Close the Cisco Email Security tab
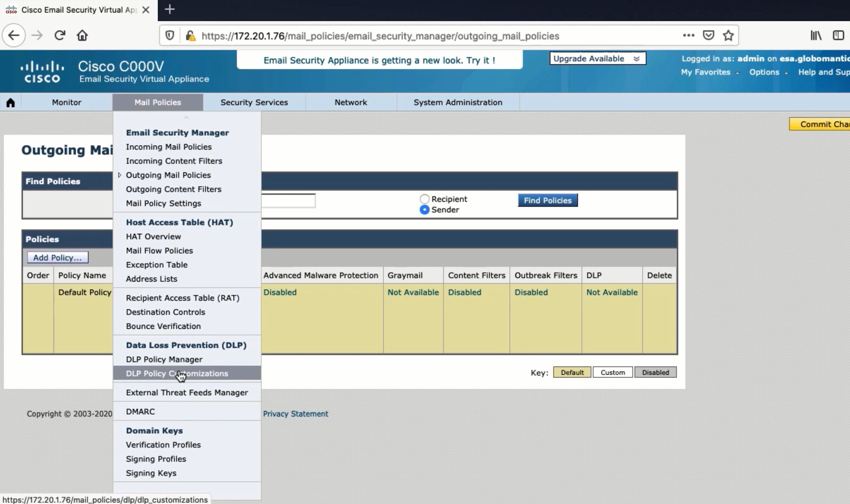Screen dimensions: 850x504 (x=146, y=10)
